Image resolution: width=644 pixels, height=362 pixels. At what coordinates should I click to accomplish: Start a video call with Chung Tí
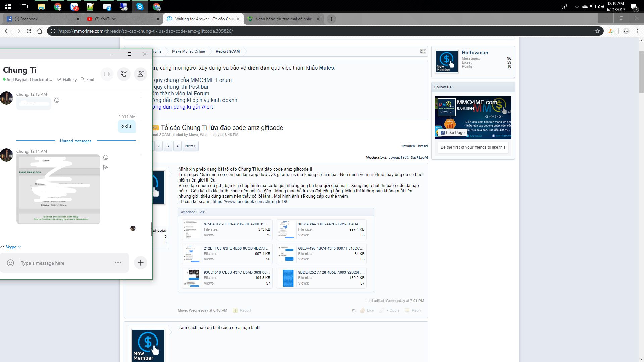click(107, 74)
